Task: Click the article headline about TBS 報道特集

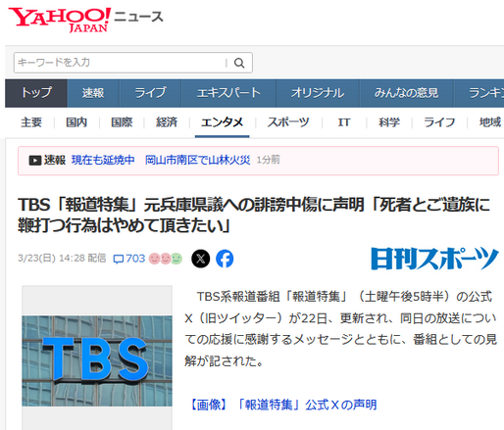Action: coord(254,215)
